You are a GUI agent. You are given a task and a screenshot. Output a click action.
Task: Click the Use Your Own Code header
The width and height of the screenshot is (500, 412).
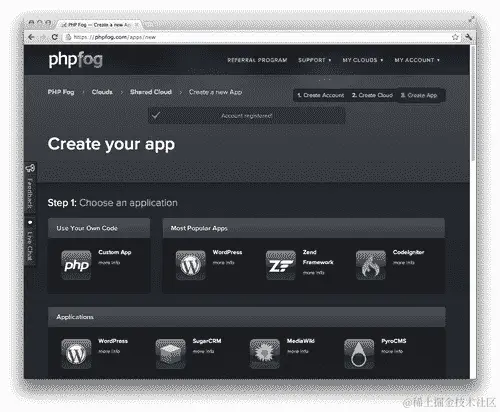(x=99, y=228)
